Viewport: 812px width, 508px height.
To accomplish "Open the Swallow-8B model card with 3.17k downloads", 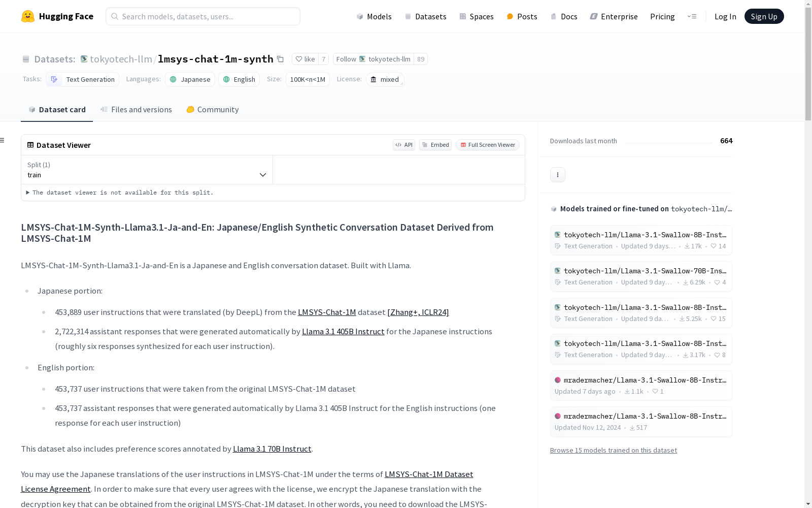I will tap(641, 349).
